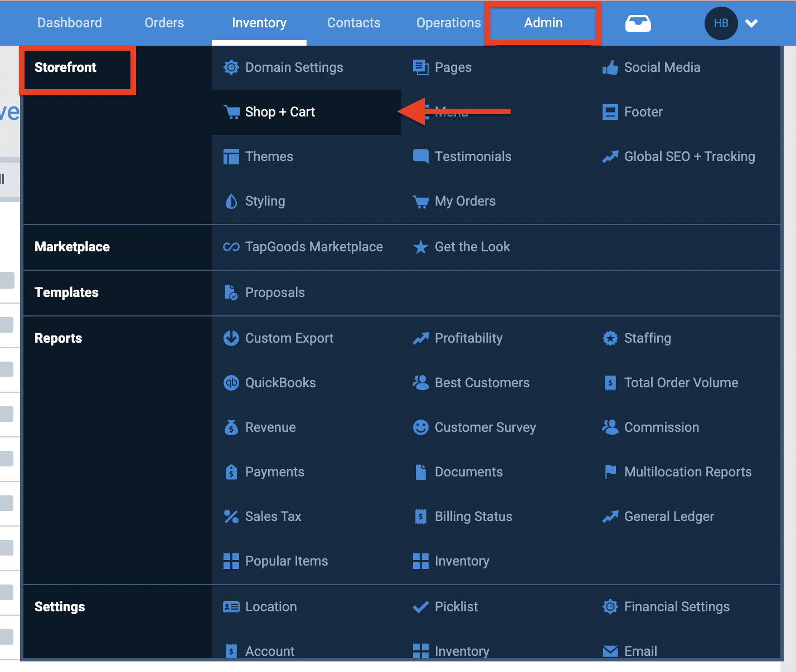This screenshot has width=796, height=672.
Task: Open the Profitability report link
Action: point(468,338)
